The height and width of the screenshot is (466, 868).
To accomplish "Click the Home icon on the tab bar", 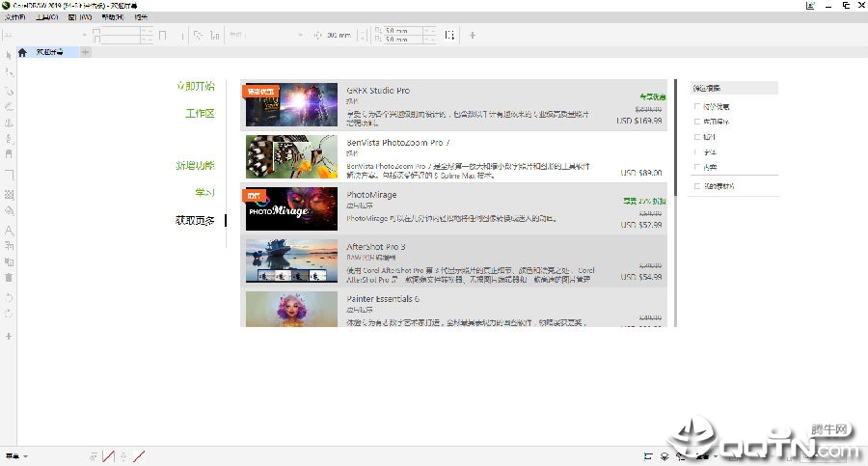I will point(22,52).
